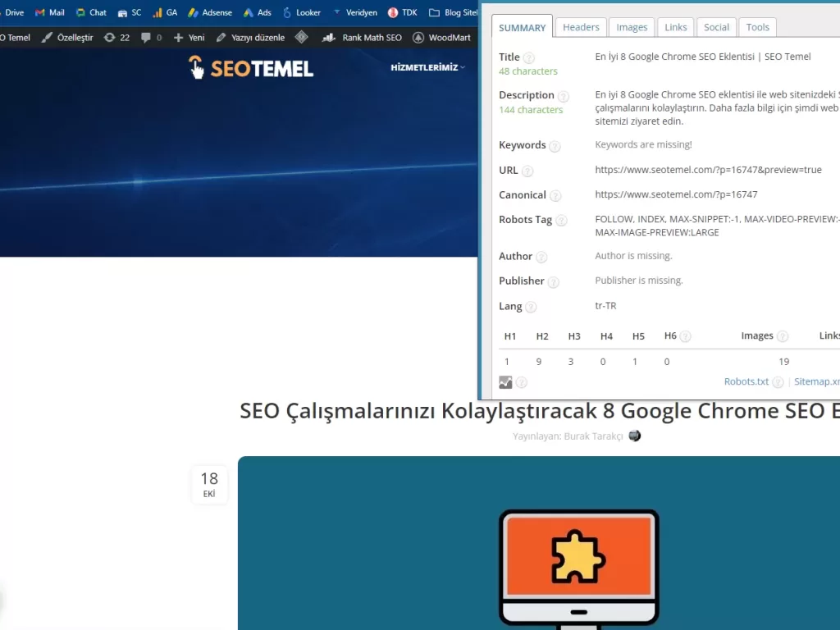The height and width of the screenshot is (630, 840).
Task: Click help icon next to Canonical
Action: click(x=555, y=196)
